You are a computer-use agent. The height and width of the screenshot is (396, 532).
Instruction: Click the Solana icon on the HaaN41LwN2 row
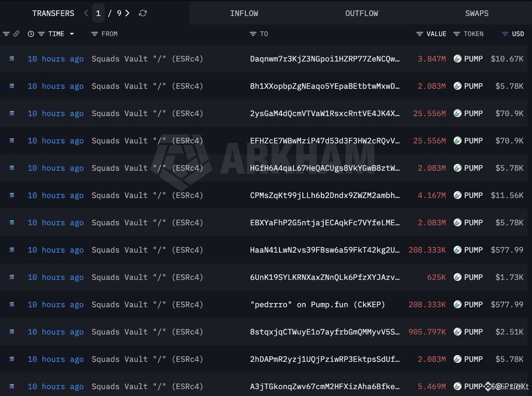pos(12,250)
